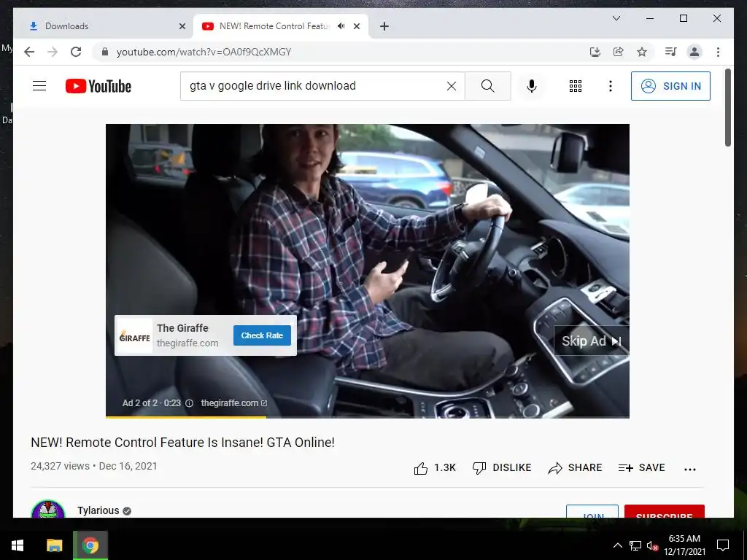Screen dimensions: 747x560
Task: Click the DISLIKE button
Action: pos(502,467)
